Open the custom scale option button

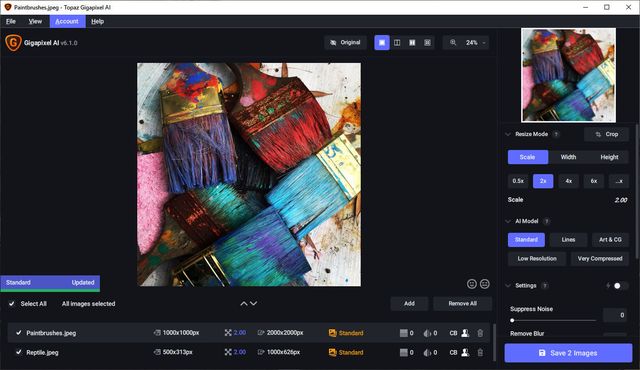point(619,181)
